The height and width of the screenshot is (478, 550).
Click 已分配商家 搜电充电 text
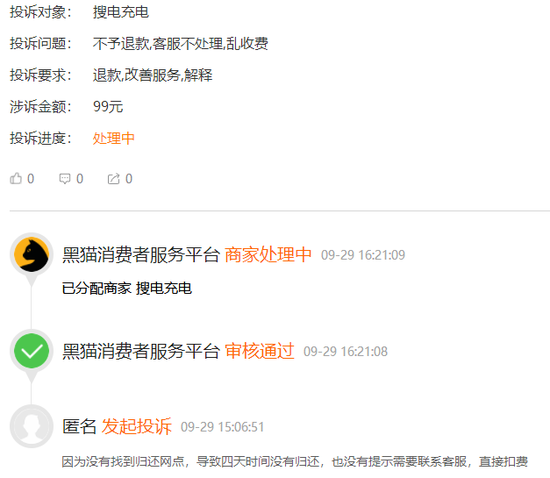pyautogui.click(x=127, y=288)
